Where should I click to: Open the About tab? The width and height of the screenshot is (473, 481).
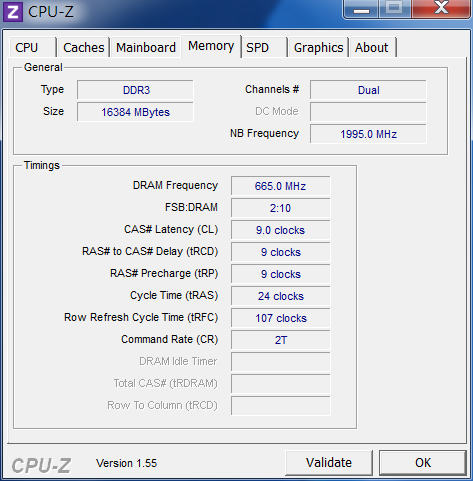click(372, 47)
